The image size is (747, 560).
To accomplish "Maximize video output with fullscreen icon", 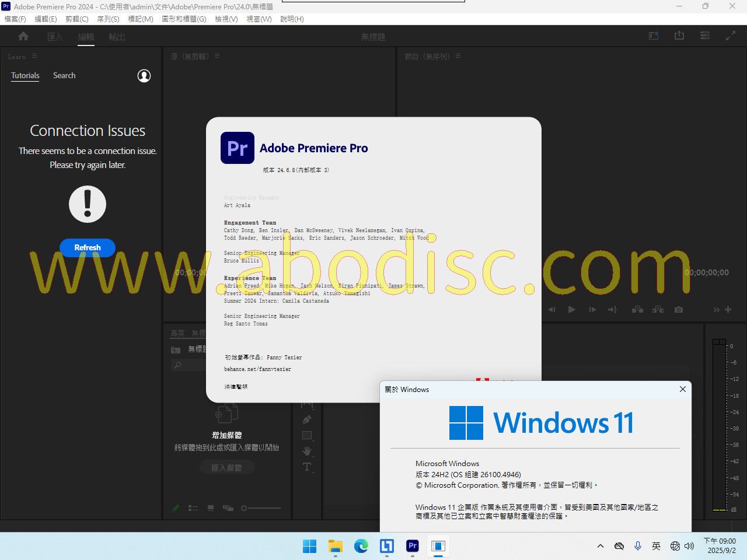I will pos(731,36).
